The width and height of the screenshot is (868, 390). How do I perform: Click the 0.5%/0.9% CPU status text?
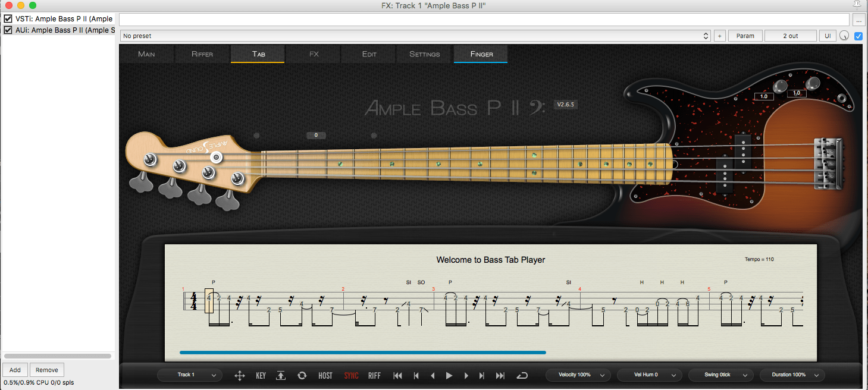(x=39, y=383)
